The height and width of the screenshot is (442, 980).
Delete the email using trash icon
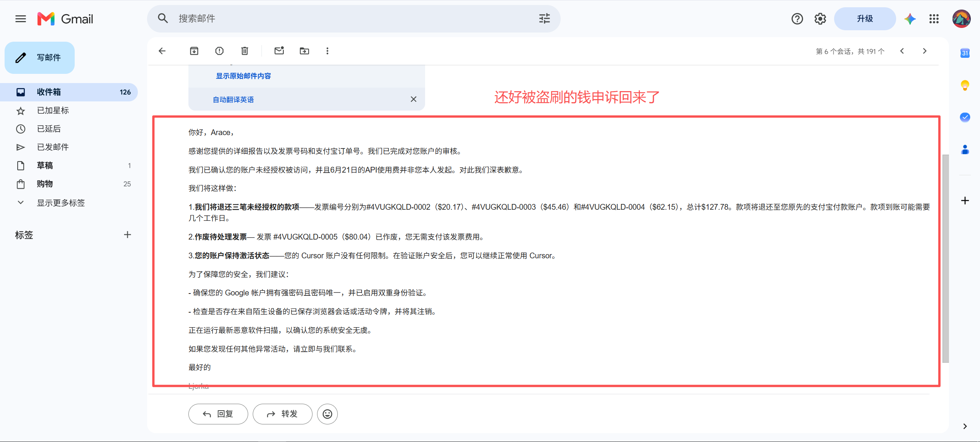pyautogui.click(x=245, y=51)
